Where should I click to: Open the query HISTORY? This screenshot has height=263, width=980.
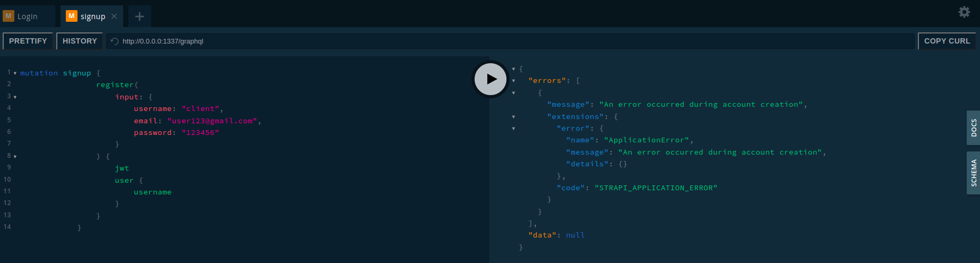pos(80,41)
